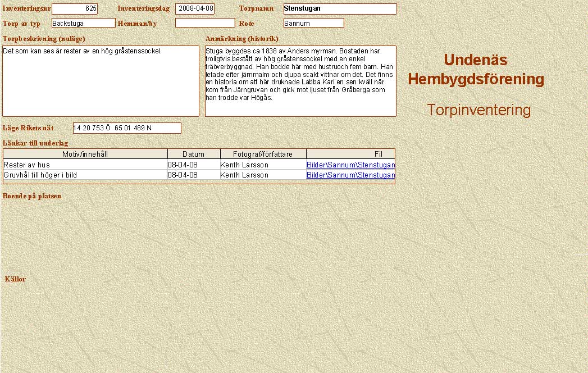Click the date cell in the Gruvhål row
The image size is (588, 373).
pyautogui.click(x=193, y=175)
